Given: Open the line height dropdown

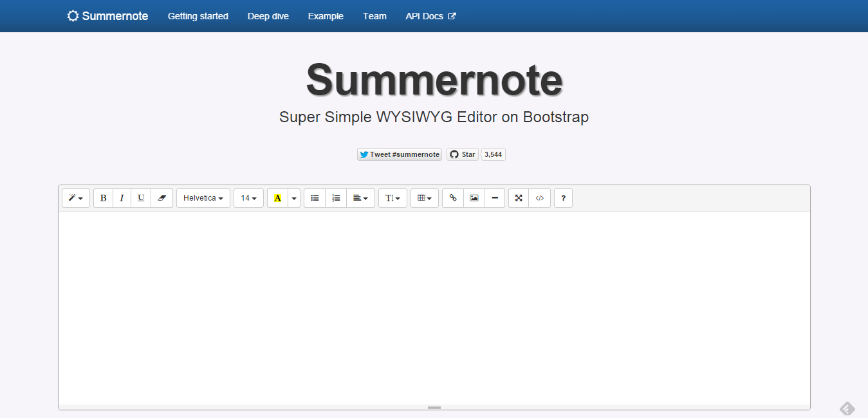Looking at the screenshot, I should pyautogui.click(x=392, y=198).
